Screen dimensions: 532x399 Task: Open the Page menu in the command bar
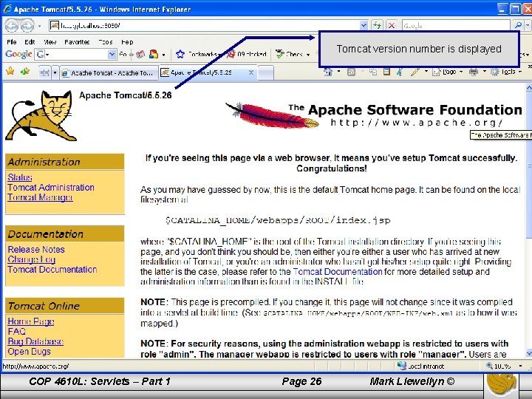tap(447, 72)
